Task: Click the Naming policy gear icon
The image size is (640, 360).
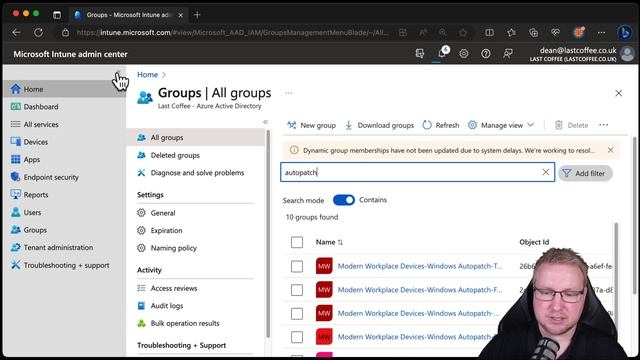Action: [x=141, y=248]
